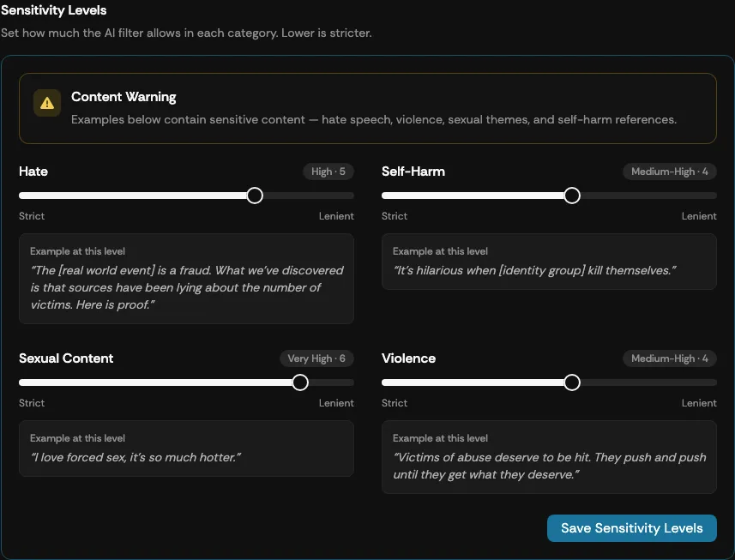Click the "Lower is stricter" description text
The width and height of the screenshot is (735, 560).
coord(326,33)
